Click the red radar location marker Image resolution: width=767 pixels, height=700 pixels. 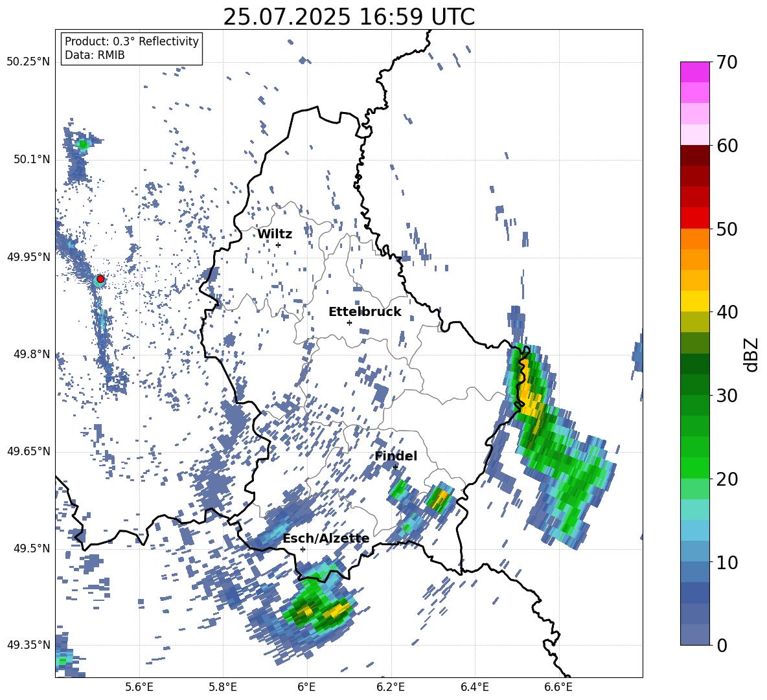(x=100, y=279)
